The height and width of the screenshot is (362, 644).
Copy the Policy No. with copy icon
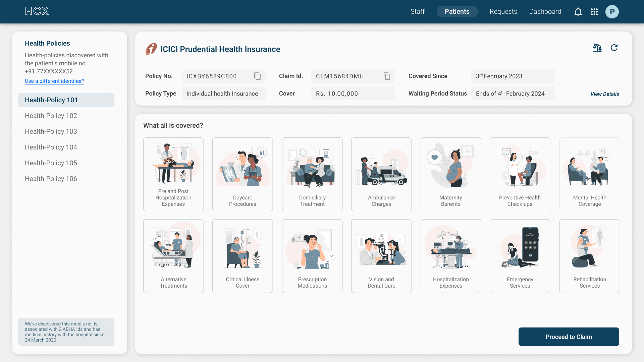pyautogui.click(x=257, y=76)
